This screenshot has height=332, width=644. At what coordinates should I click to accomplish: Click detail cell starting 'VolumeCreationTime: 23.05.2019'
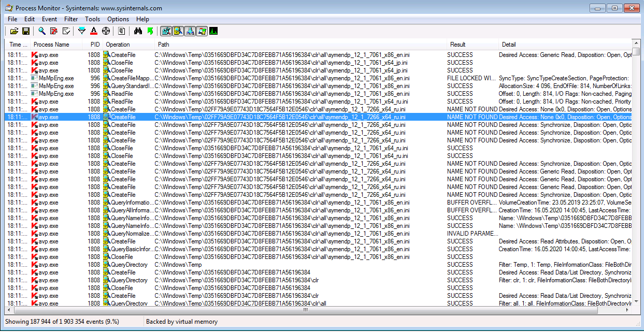(565, 203)
